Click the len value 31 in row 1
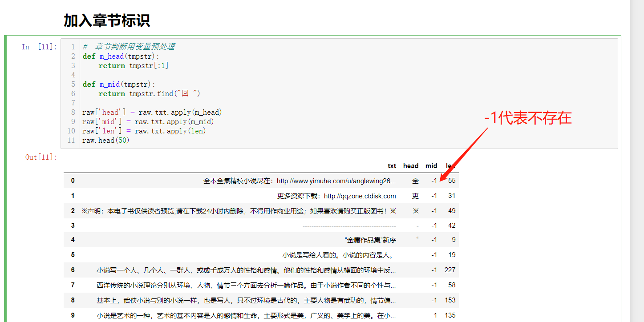 tap(452, 196)
